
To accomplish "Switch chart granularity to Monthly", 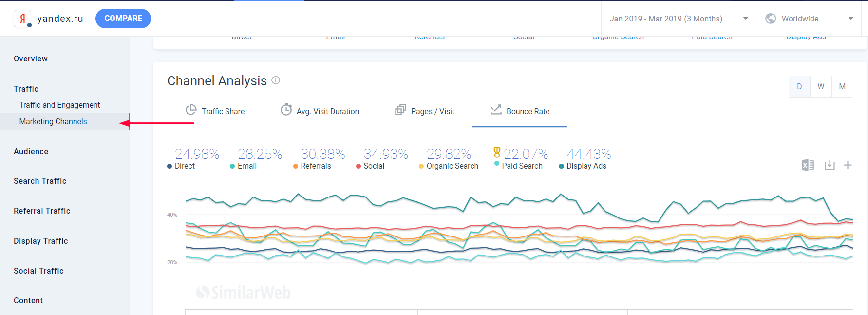I will pyautogui.click(x=842, y=86).
